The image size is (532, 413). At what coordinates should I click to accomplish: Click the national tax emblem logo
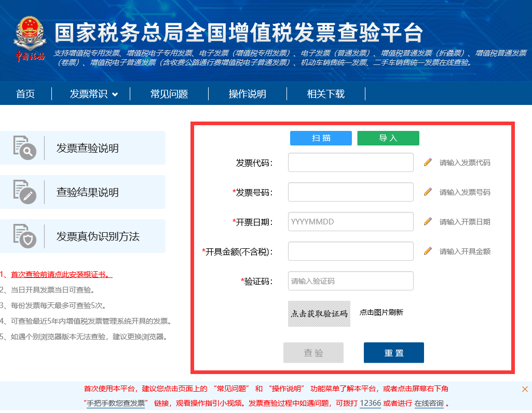pos(30,38)
